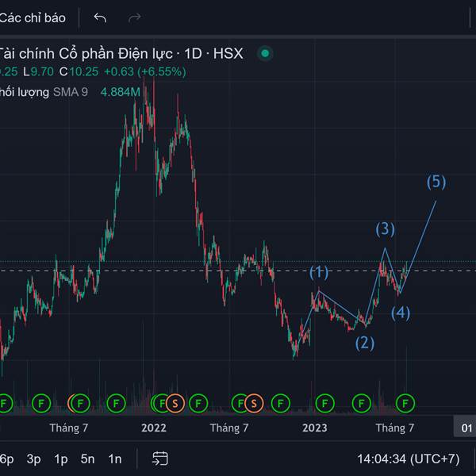Select the Elliott wave label (4)
This screenshot has width=476, height=476.
click(x=401, y=313)
